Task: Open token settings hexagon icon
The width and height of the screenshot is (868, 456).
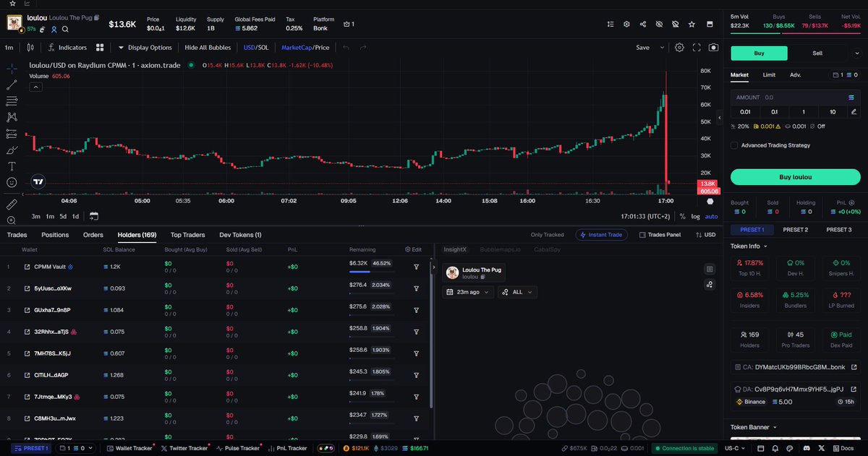Action: (x=626, y=24)
